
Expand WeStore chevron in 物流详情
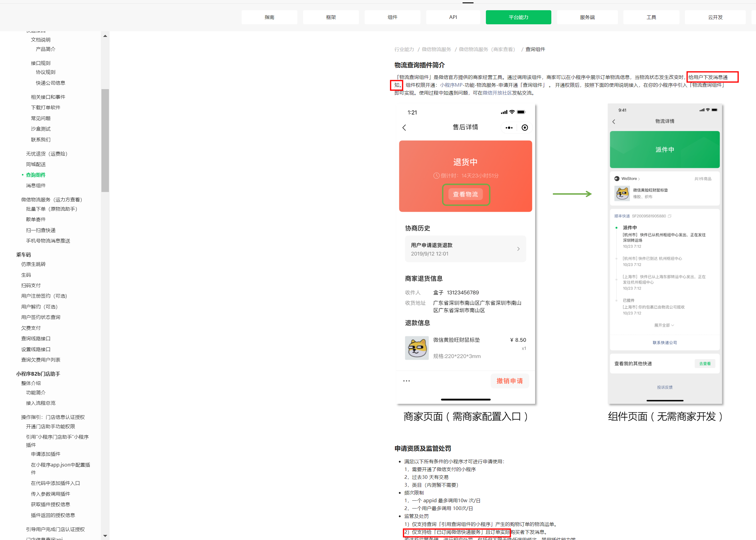tap(639, 179)
